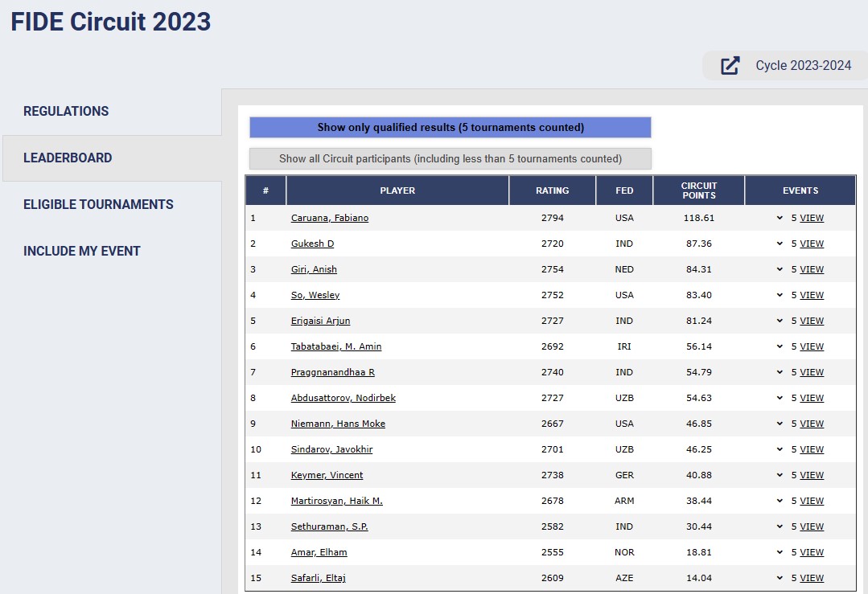868x594 pixels.
Task: Open the Leaderboard tab
Action: 68,158
